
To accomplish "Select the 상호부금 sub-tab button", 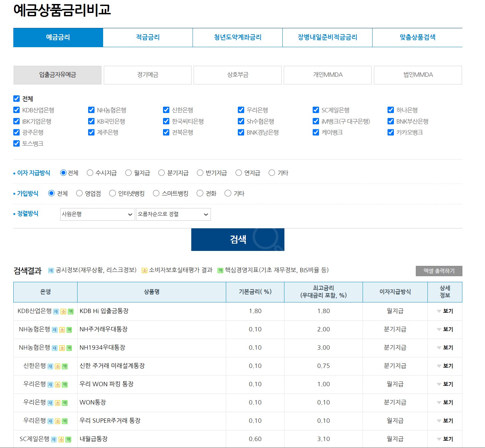I will coord(238,75).
